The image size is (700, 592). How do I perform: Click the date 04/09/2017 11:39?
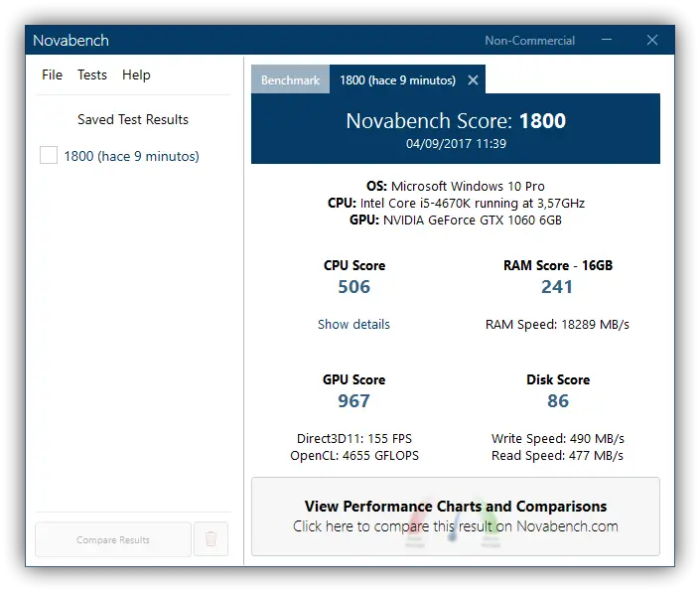coord(456,144)
